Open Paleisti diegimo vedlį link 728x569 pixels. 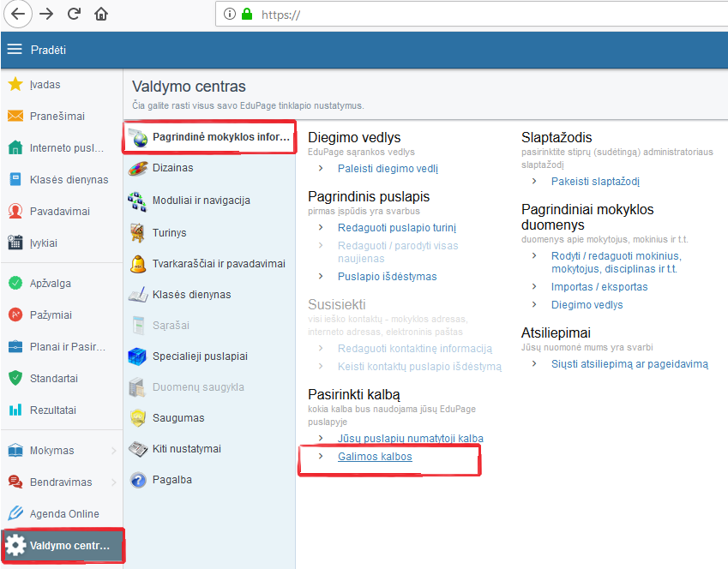[x=388, y=169]
